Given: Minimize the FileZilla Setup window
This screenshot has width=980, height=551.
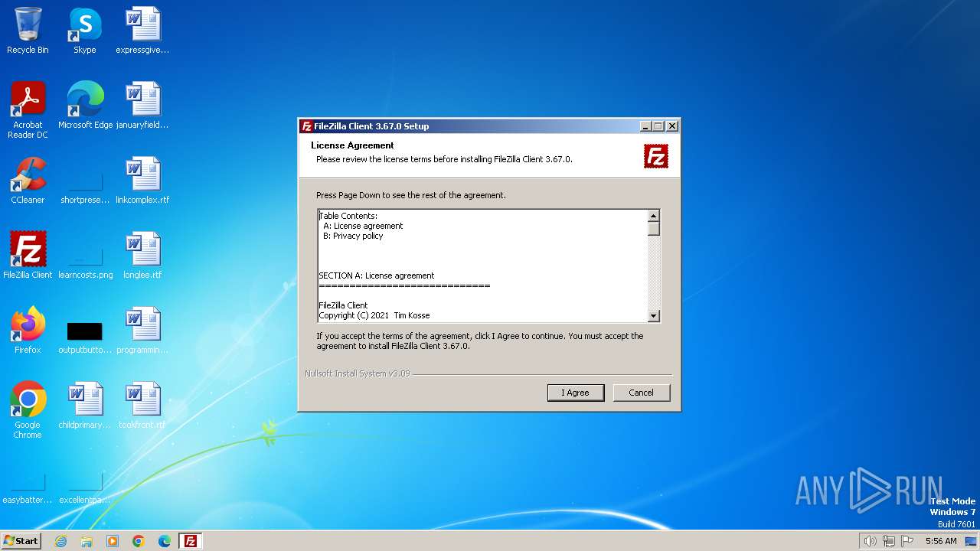Looking at the screenshot, I should (645, 126).
